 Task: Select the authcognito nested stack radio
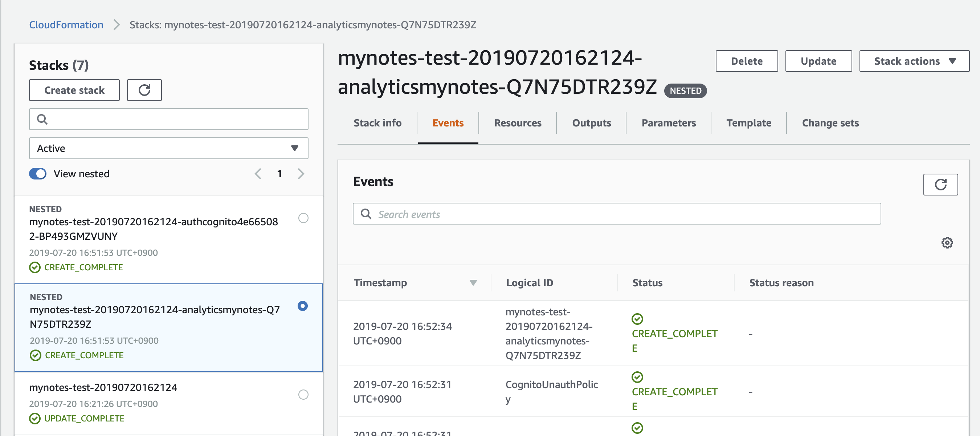[303, 218]
